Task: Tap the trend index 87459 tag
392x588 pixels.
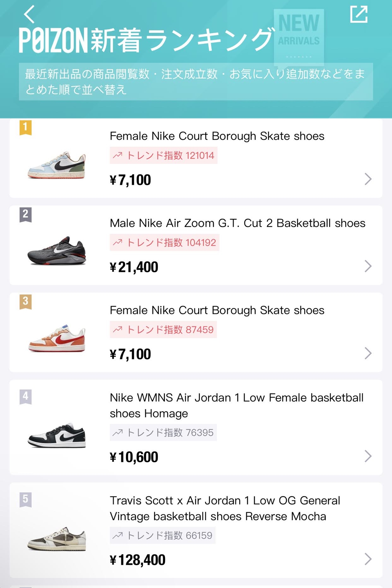Action: tap(163, 330)
